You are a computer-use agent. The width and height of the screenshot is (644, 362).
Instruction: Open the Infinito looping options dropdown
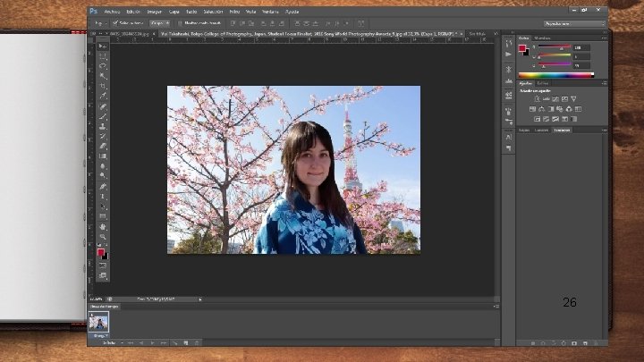113,342
